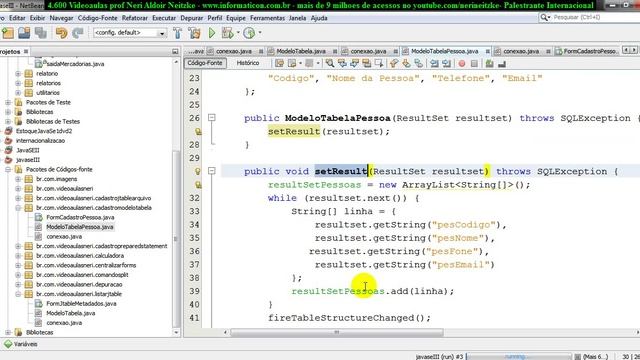Viewport: 640px width, 360px height.
Task: Toggle Rectangular Selection mode
Action: [379, 64]
